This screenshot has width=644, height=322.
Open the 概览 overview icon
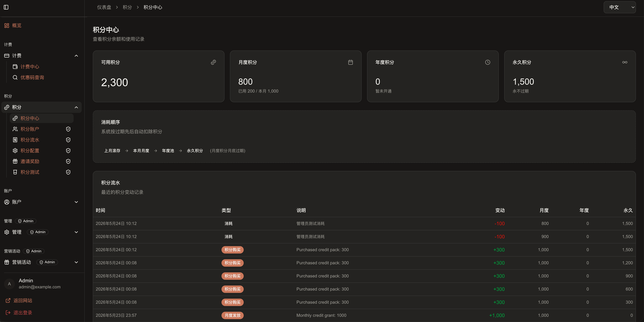7,26
